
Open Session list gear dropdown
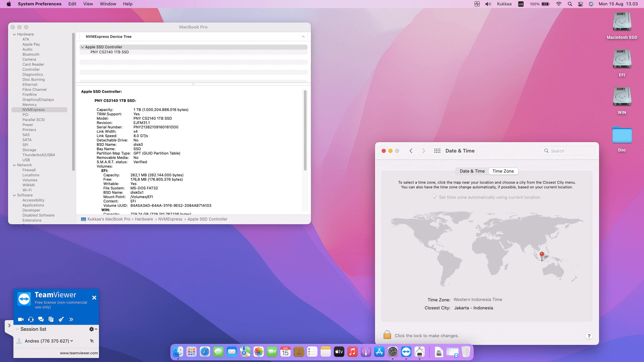93,329
